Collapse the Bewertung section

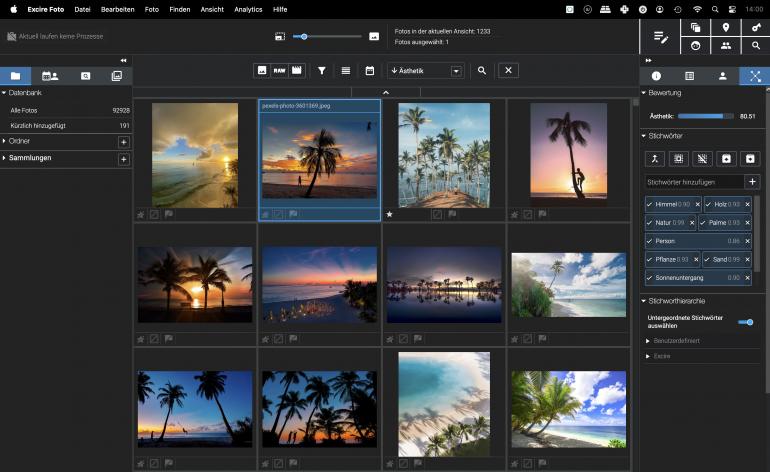pos(644,93)
